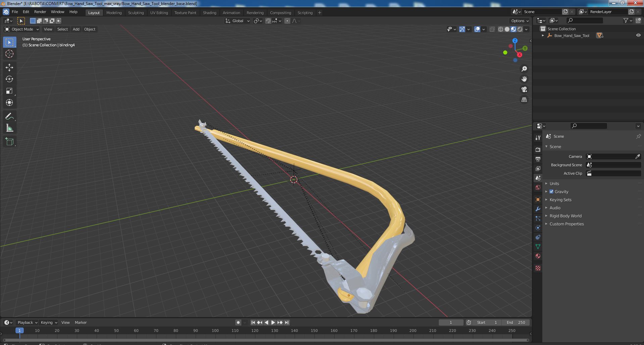Switch to the UV Editing workspace tab
Image resolution: width=644 pixels, height=345 pixels.
pyautogui.click(x=159, y=13)
